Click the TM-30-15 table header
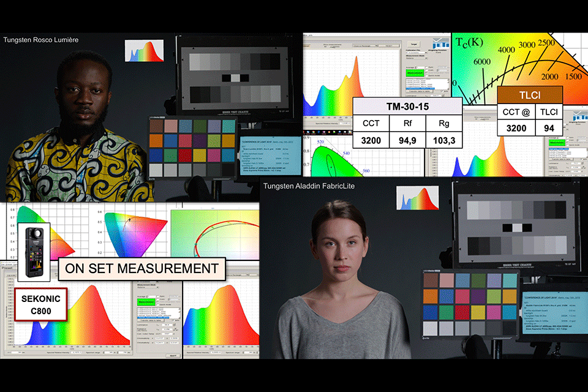 click(x=408, y=107)
